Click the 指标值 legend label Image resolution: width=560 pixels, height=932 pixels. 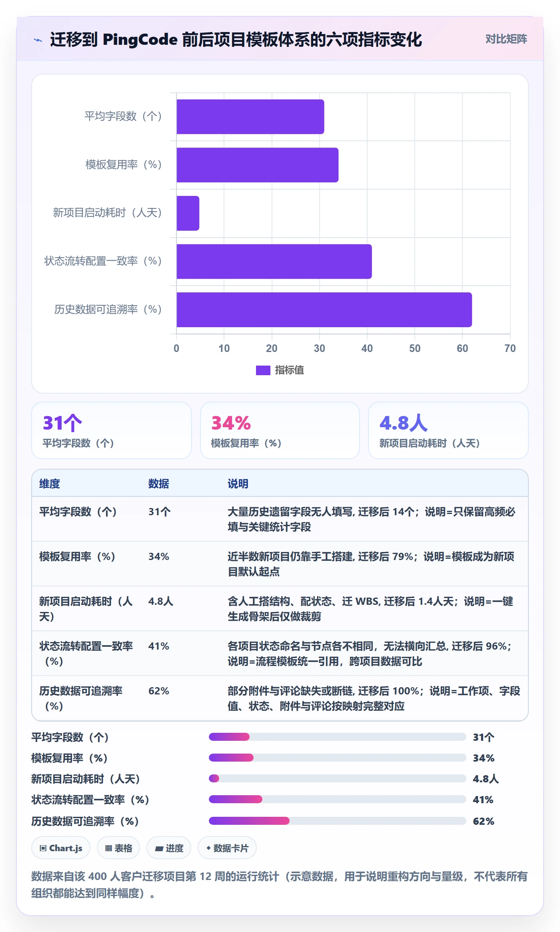pyautogui.click(x=289, y=370)
